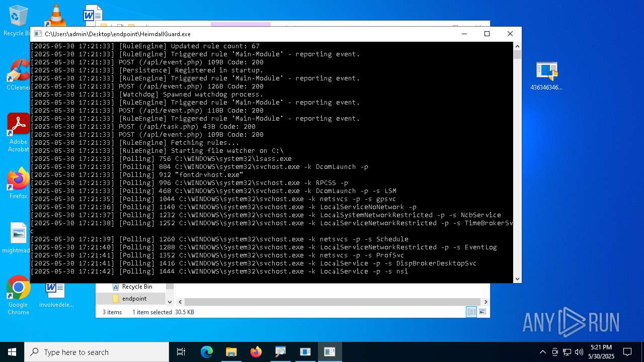644x362 pixels.
Task: Click Explorer horizontal scrollbar right arrow
Action: [486, 302]
